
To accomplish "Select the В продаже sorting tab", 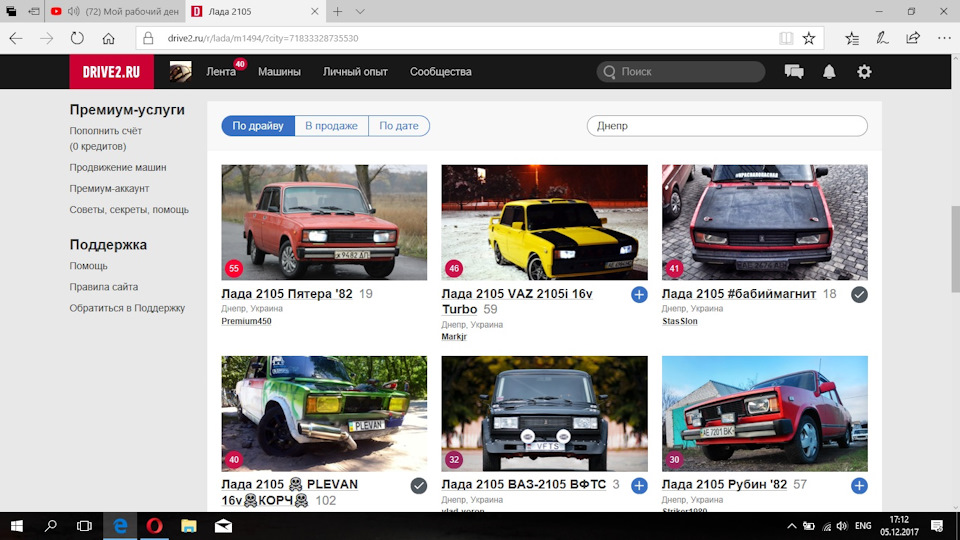I will [331, 126].
